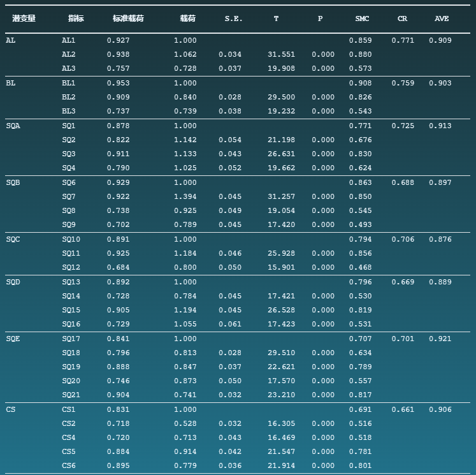Image resolution: width=476 pixels, height=475 pixels.
Task: Click the CS6 indicator cell
Action: pos(68,465)
